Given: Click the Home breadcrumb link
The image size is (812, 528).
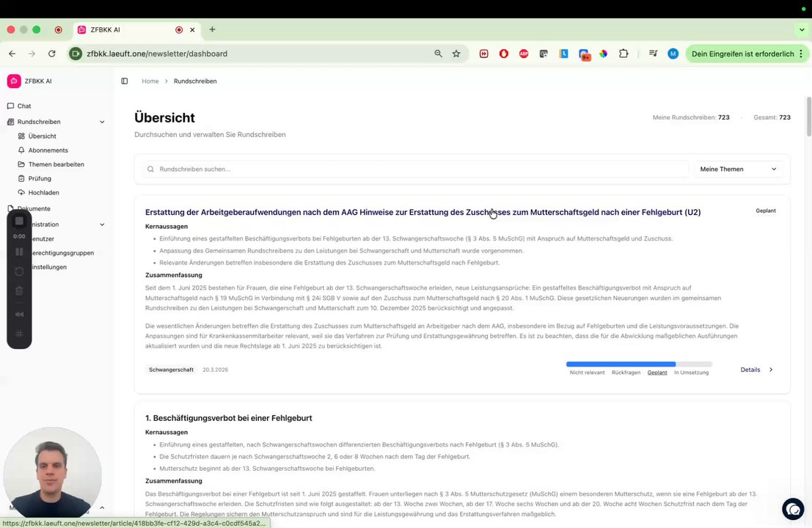Looking at the screenshot, I should coord(150,81).
